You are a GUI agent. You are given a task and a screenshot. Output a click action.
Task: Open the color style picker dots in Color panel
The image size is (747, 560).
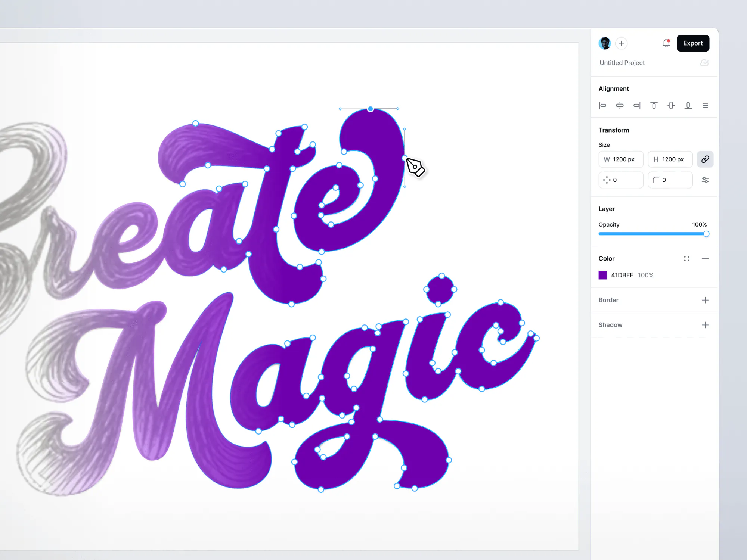686,258
